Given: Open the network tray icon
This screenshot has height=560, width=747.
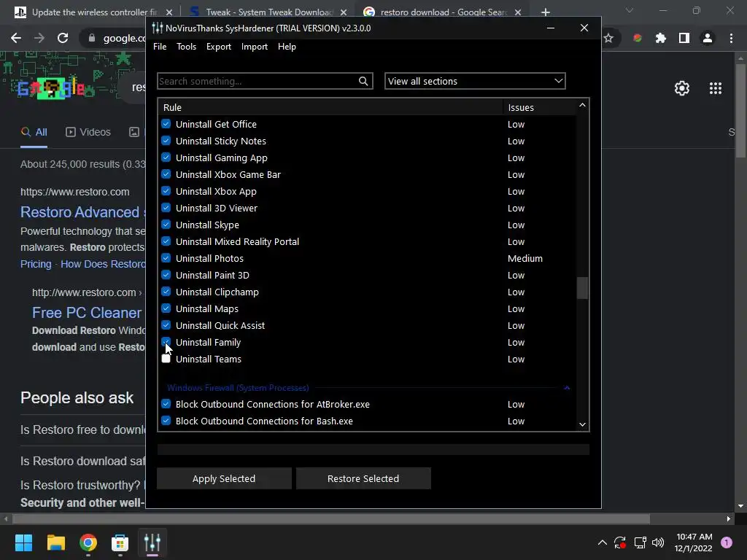Looking at the screenshot, I should point(640,542).
